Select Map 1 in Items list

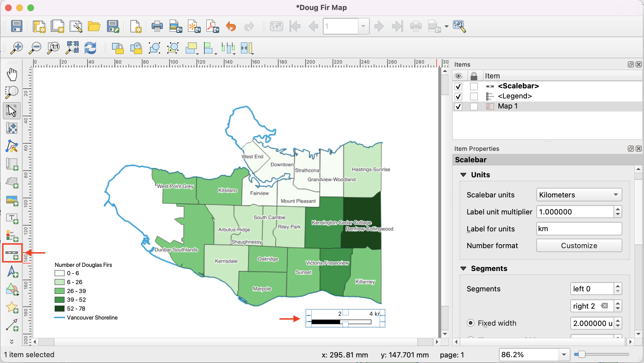click(507, 106)
